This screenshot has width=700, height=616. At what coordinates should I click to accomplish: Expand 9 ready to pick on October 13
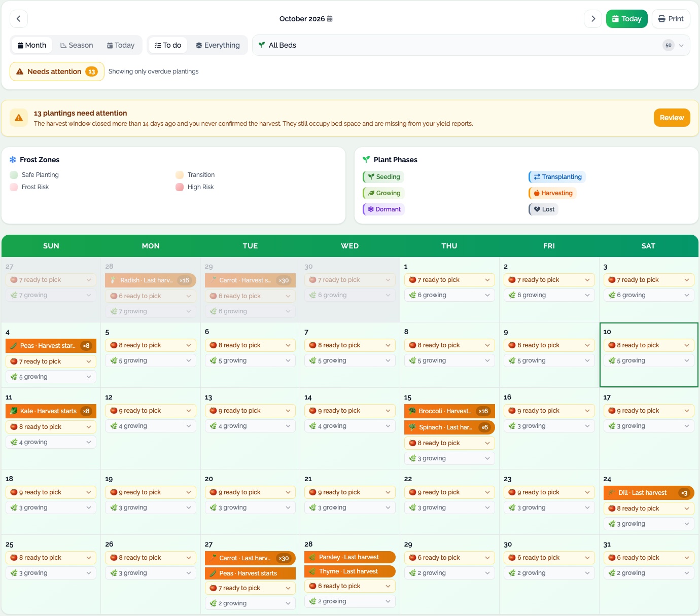click(x=250, y=411)
